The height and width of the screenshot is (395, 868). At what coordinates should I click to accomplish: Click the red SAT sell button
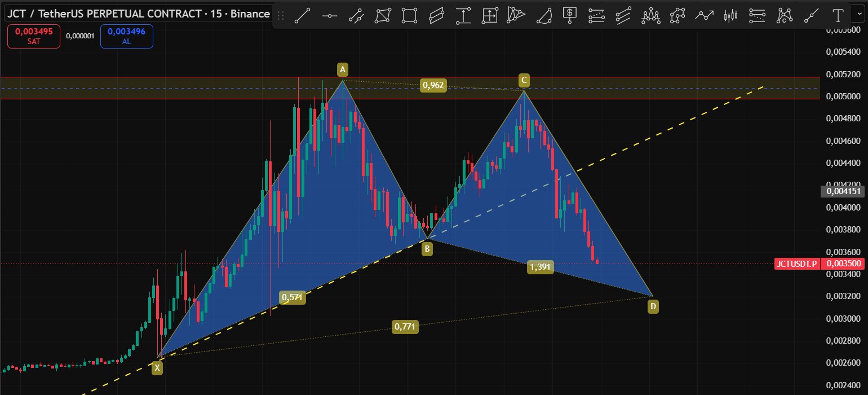34,36
